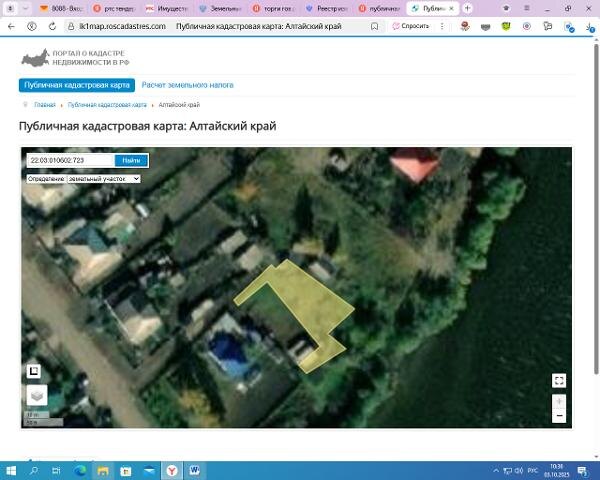The image size is (600, 480).
Task: Open a new browser tab with plus
Action: 467,8
